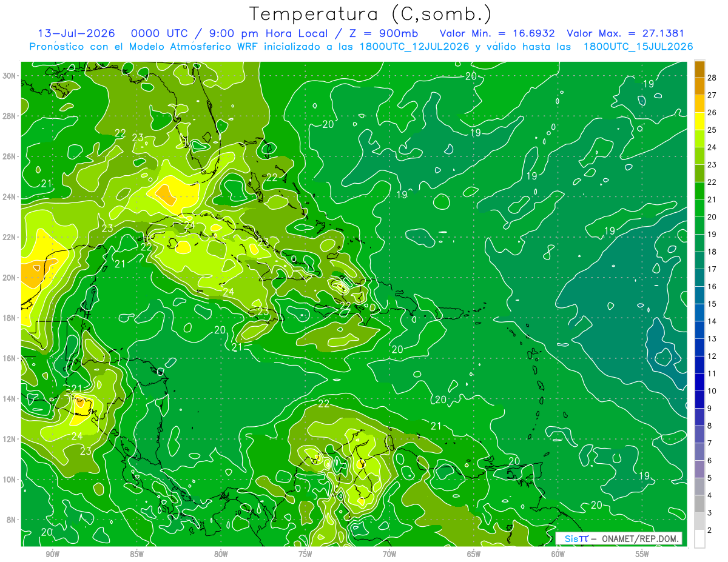This screenshot has height=562, width=728.
Task: Click the number 18 on the color scale
Action: [x=712, y=252]
